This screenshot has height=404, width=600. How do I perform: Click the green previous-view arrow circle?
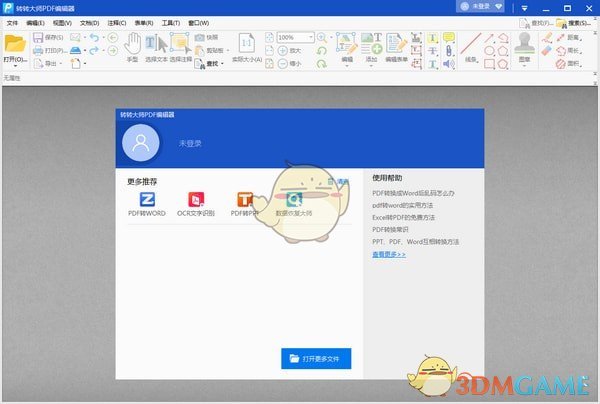[x=112, y=37]
